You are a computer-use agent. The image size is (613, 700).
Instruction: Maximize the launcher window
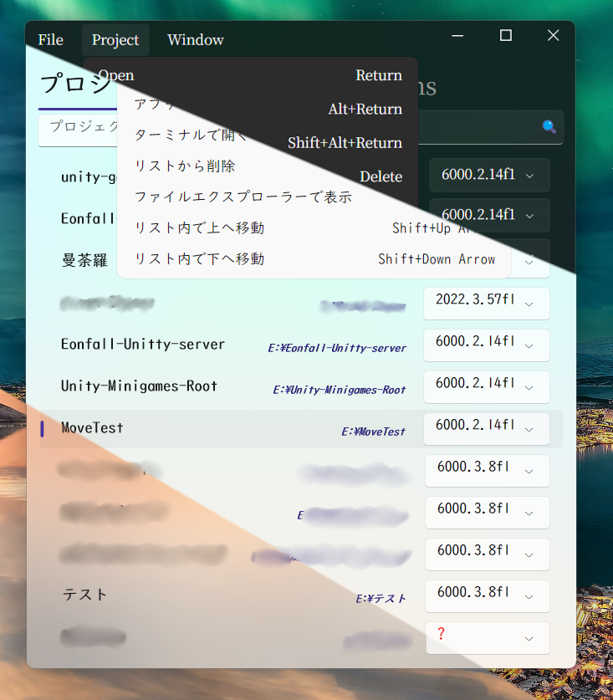505,35
